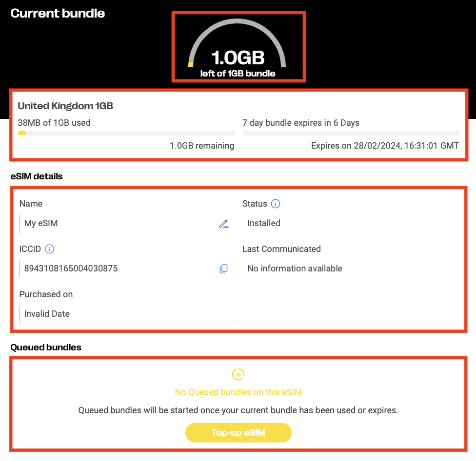Click the No information available field

pos(350,269)
